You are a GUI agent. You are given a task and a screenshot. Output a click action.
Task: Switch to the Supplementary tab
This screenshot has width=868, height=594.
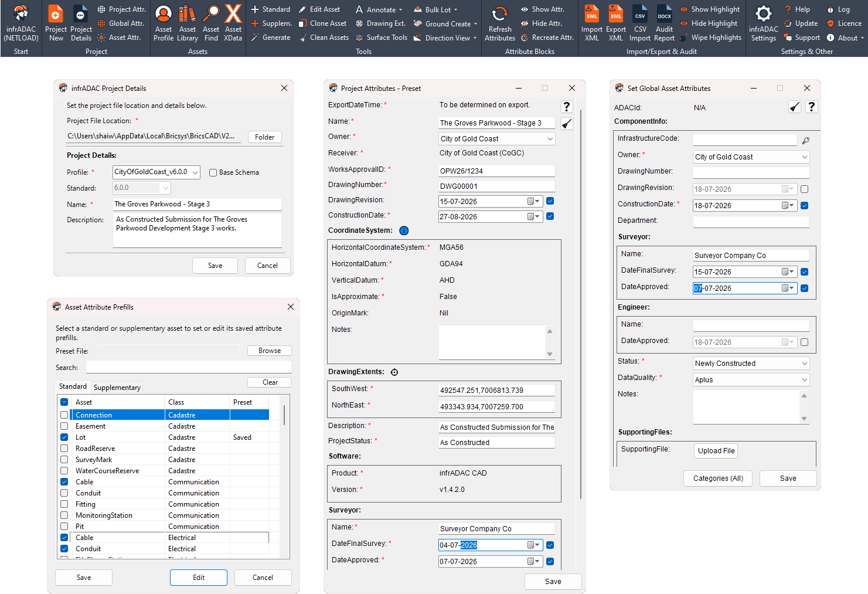point(117,388)
